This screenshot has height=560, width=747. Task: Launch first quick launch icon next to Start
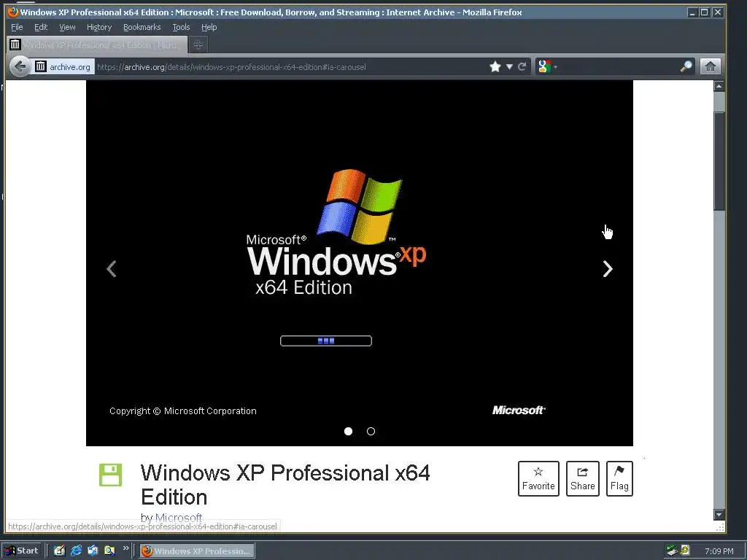pos(59,551)
